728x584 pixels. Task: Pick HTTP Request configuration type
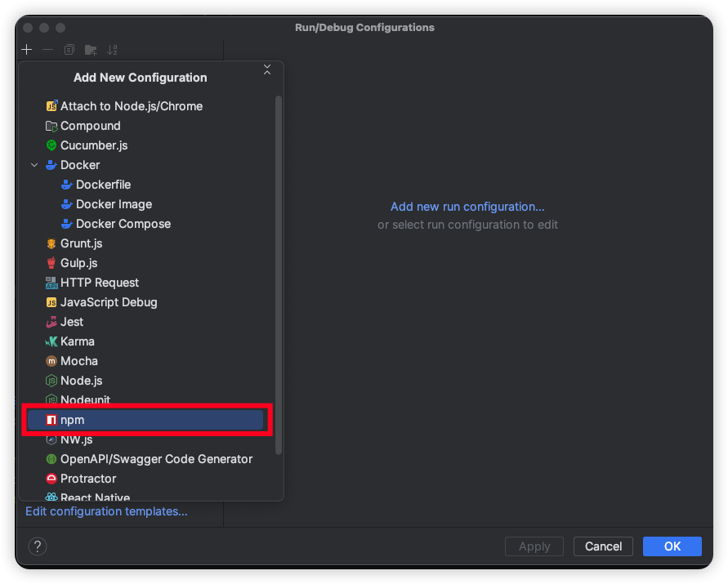(99, 283)
